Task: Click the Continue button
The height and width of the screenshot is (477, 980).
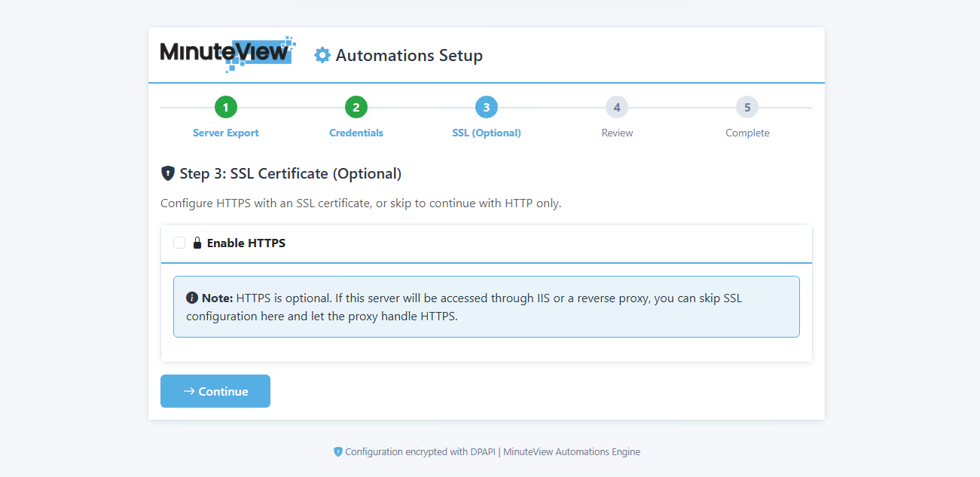Action: pos(215,391)
